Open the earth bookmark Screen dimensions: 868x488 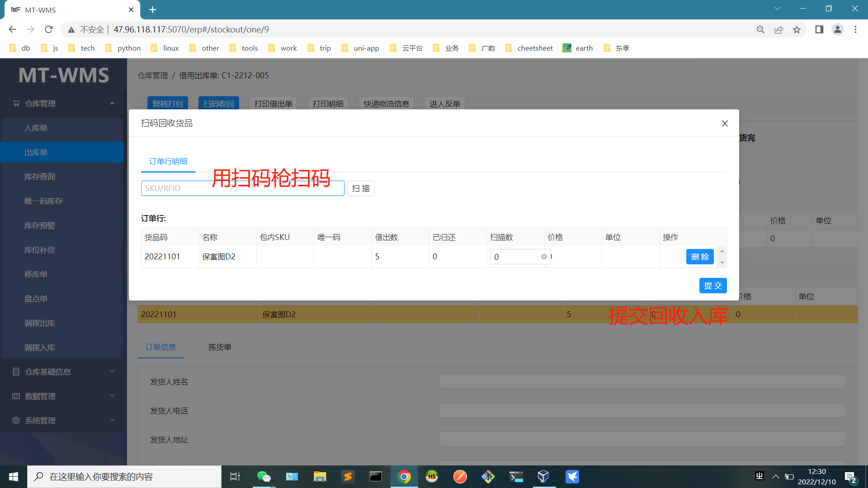click(578, 48)
